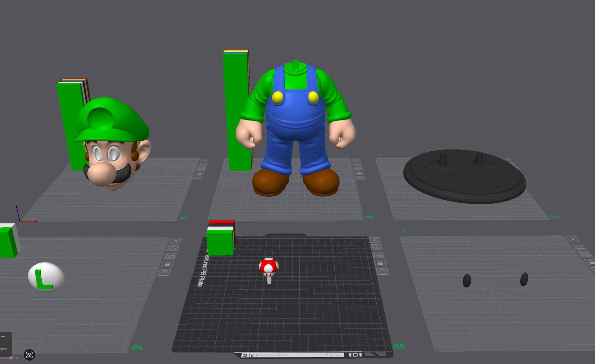This screenshot has width=595, height=364.
Task: Toggle the lock on plate 04
Action: pos(167,264)
